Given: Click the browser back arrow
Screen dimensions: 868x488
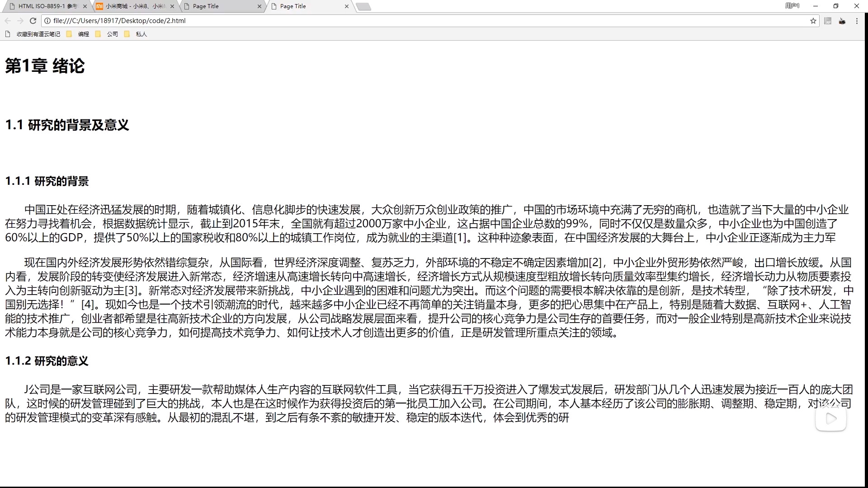Looking at the screenshot, I should pos(8,21).
